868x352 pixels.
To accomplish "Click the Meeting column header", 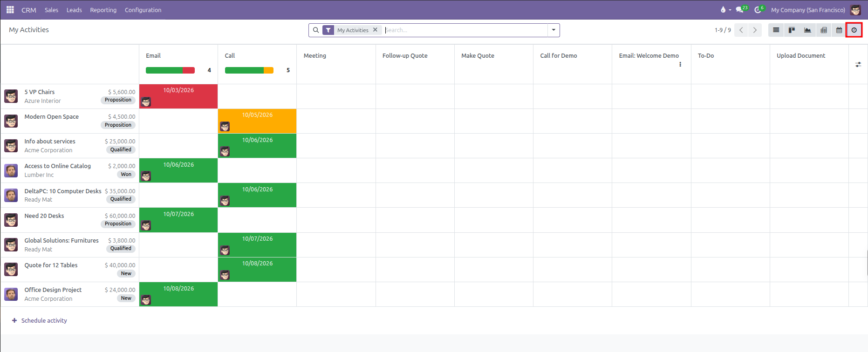I will pos(315,55).
